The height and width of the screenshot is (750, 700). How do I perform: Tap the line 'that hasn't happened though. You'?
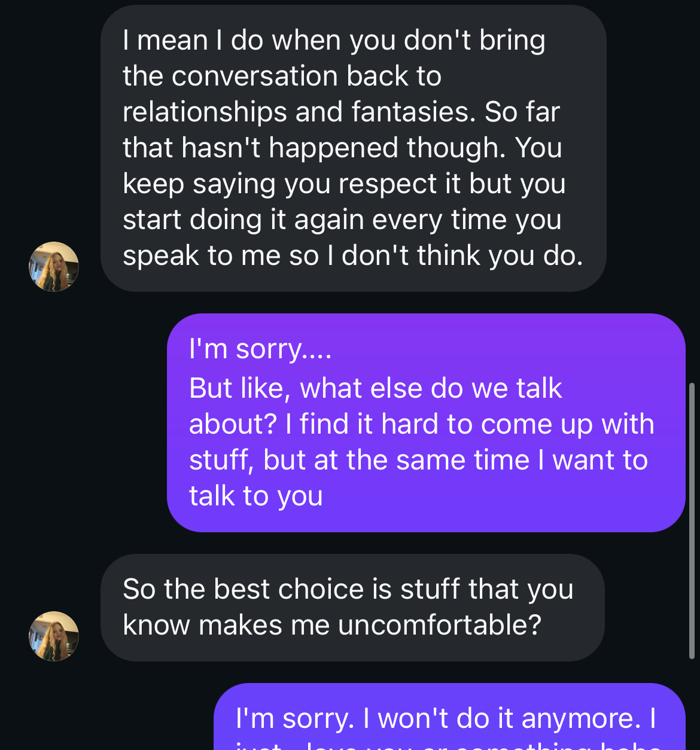(342, 148)
